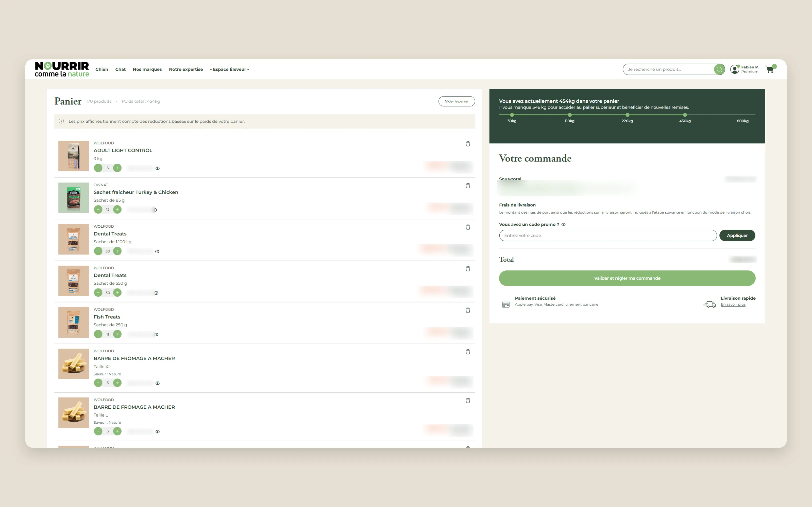Show info icon next to promo code label

pos(563,225)
